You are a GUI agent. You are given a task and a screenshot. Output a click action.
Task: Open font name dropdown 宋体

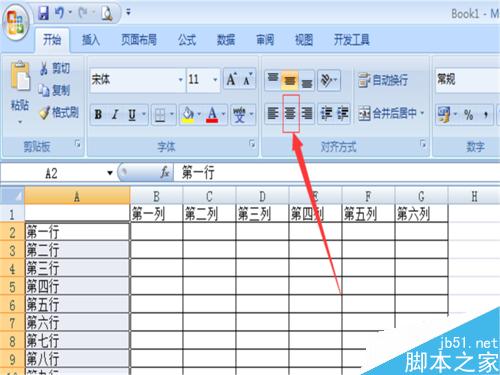click(x=180, y=80)
